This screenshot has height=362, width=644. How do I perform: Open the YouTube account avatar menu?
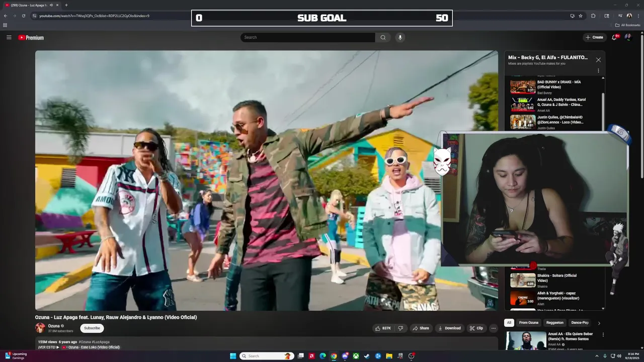(x=628, y=37)
